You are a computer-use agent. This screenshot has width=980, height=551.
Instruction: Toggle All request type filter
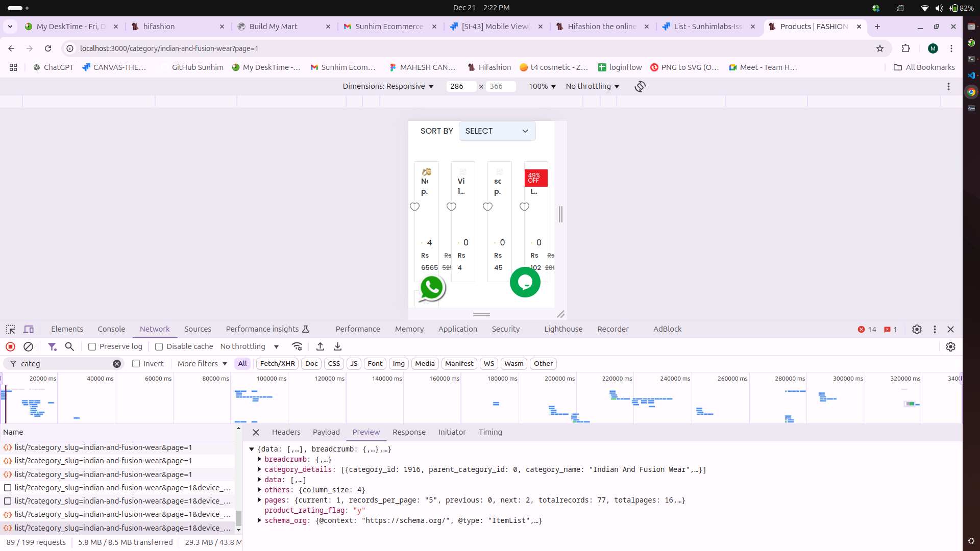[242, 364]
